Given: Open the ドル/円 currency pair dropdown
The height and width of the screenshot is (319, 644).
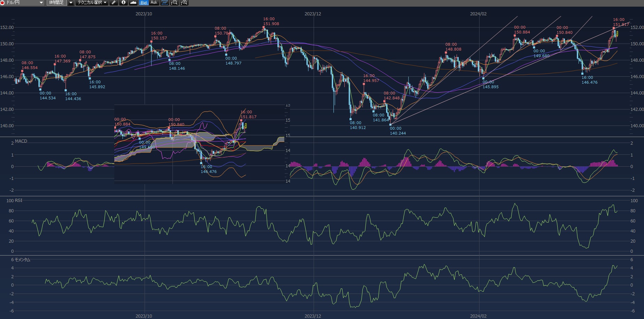Looking at the screenshot, I should pyautogui.click(x=41, y=3).
